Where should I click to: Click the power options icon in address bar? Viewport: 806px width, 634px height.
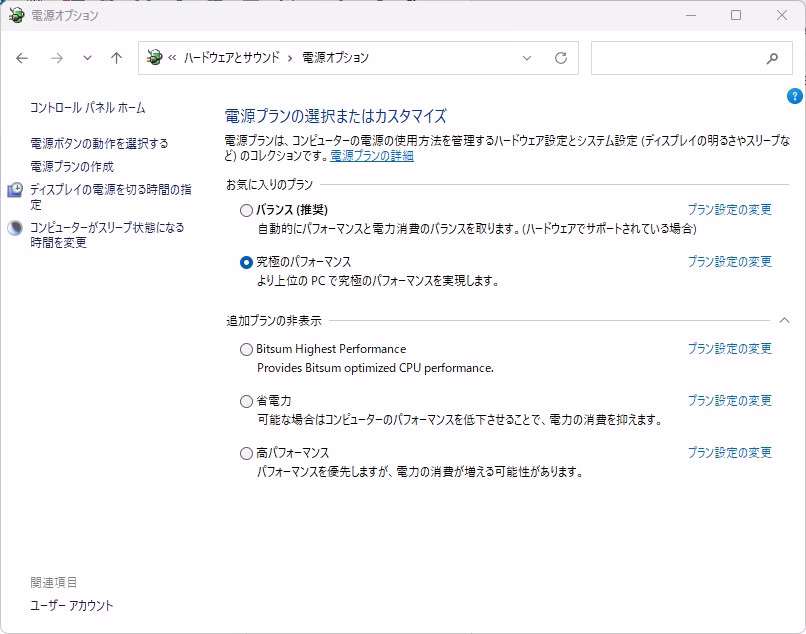tap(154, 58)
